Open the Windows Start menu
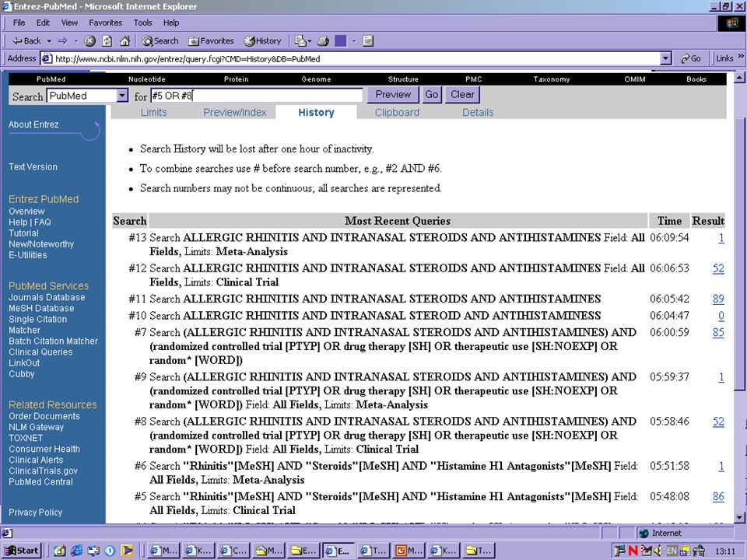 click(22, 551)
